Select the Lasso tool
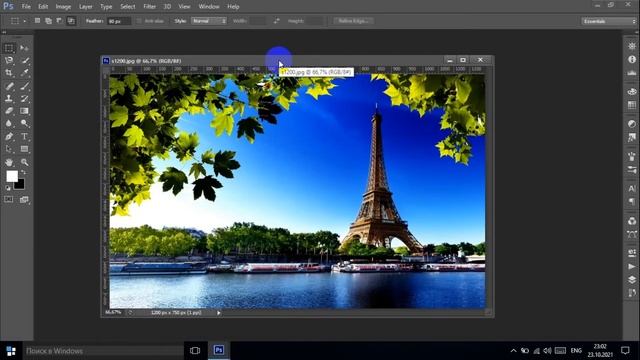 [x=9, y=60]
